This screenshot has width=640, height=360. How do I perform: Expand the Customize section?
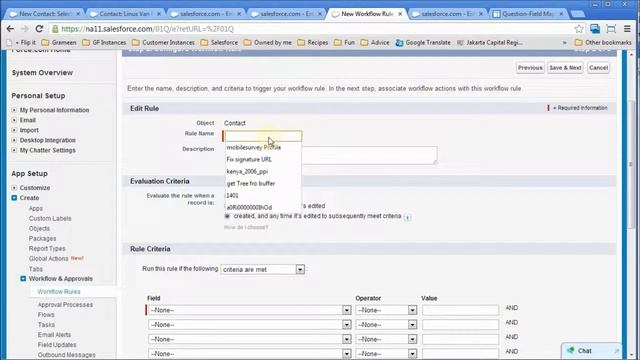click(x=14, y=188)
